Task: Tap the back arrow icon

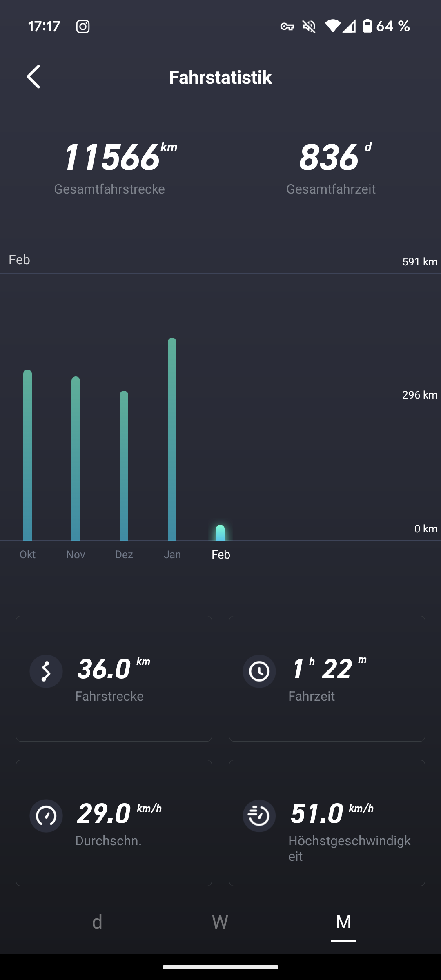Action: [x=33, y=77]
